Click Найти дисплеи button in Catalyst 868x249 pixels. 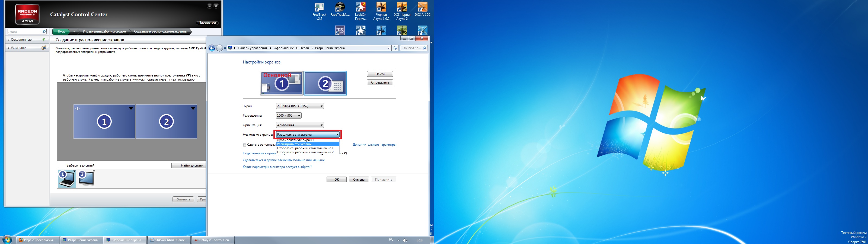[x=189, y=165]
